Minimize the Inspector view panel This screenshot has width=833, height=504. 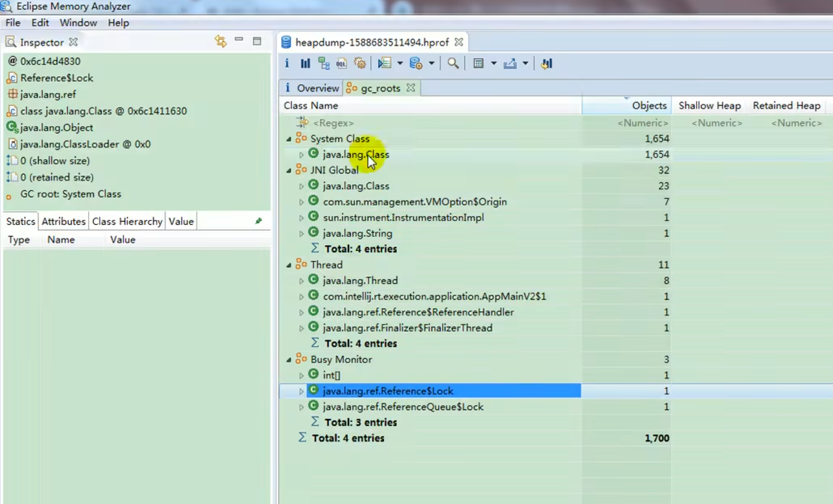coord(239,40)
